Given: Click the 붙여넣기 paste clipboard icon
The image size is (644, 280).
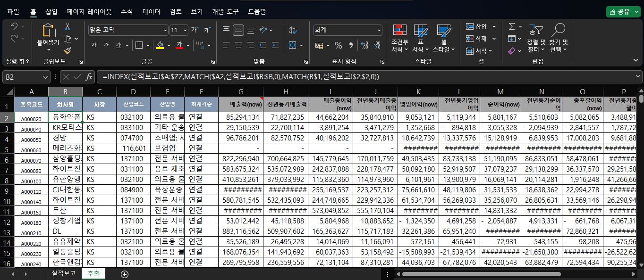Looking at the screenshot, I should [48, 30].
